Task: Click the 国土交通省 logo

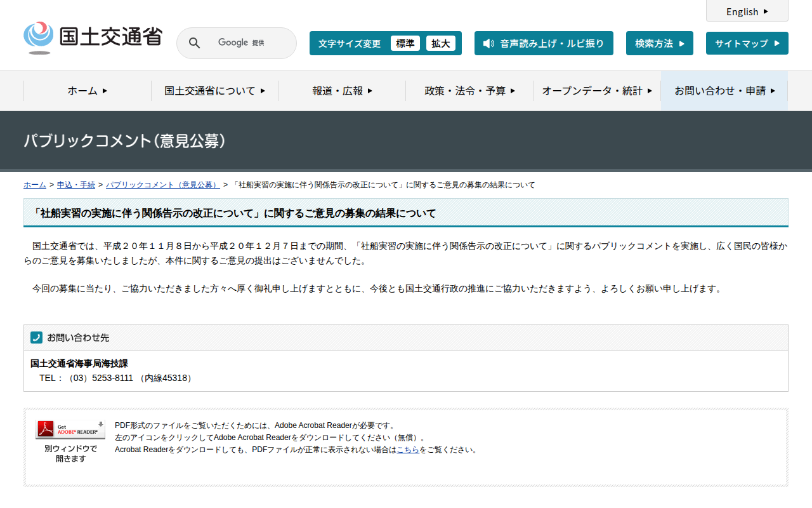Action: coord(93,38)
